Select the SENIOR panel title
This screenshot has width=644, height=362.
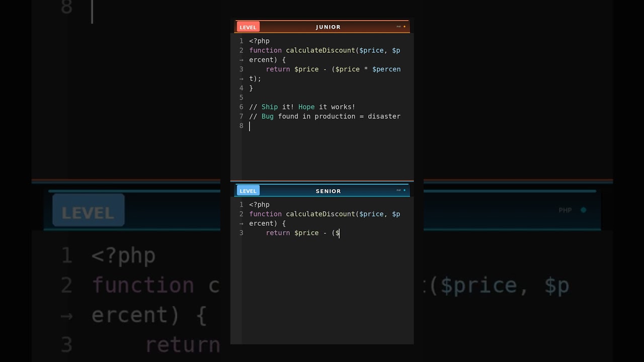(328, 191)
